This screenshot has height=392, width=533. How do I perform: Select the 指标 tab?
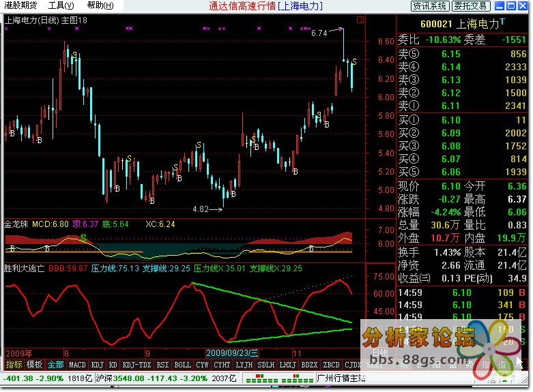[14, 365]
